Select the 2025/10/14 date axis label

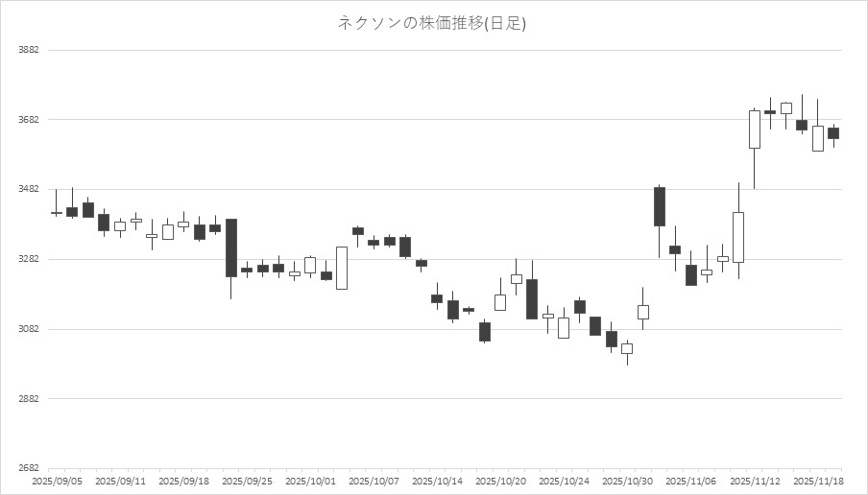click(x=437, y=482)
